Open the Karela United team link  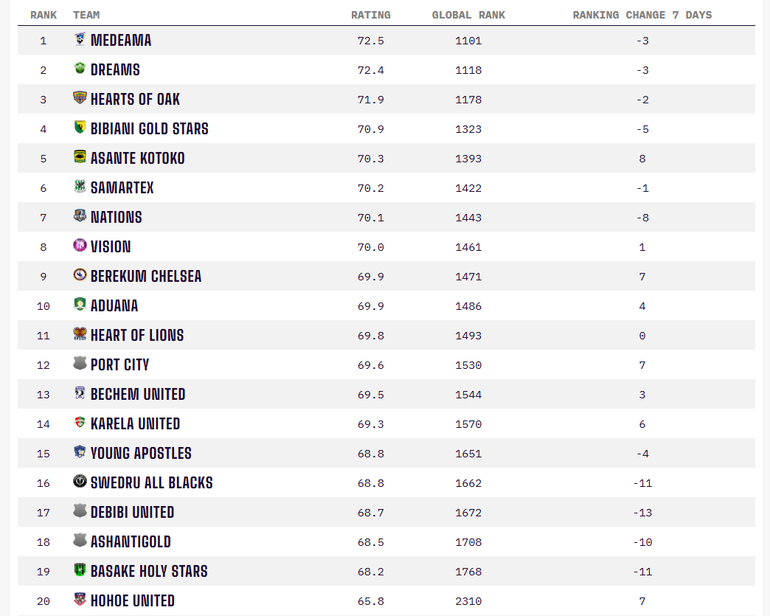click(x=135, y=423)
